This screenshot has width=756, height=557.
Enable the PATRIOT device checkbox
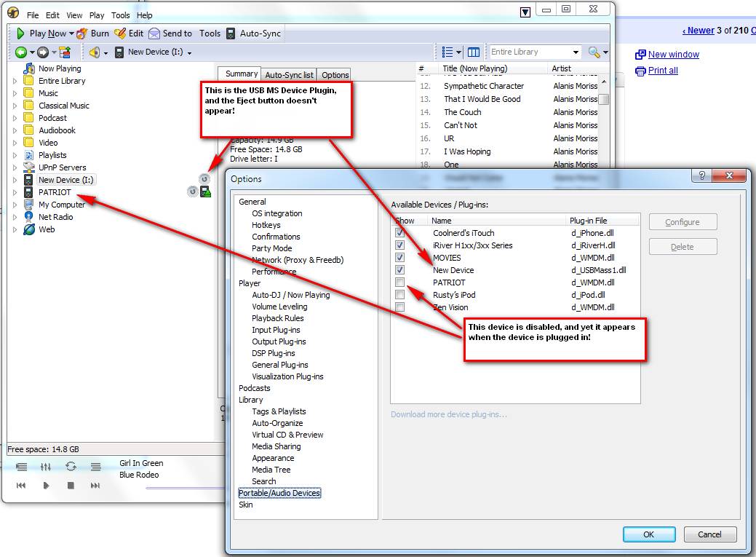coord(399,283)
